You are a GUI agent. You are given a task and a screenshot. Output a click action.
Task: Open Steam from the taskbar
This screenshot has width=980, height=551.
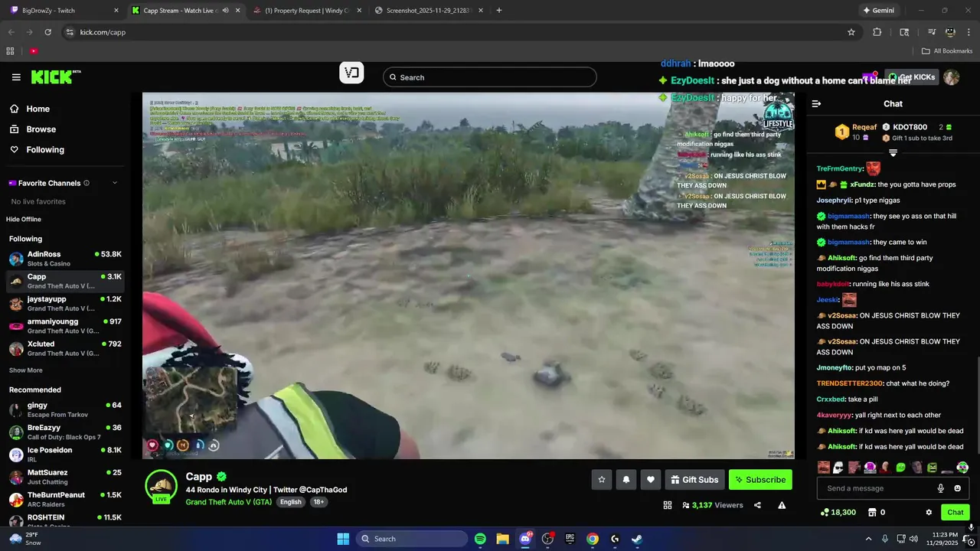pos(637,539)
